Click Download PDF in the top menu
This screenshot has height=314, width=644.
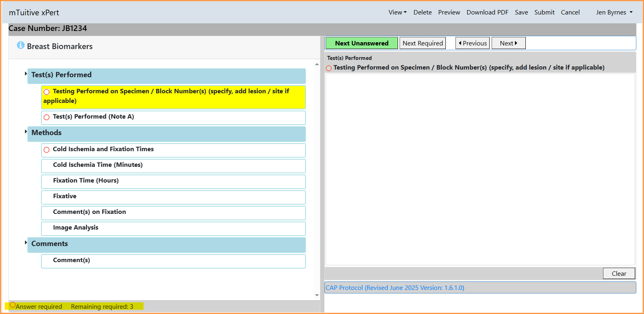tap(487, 12)
